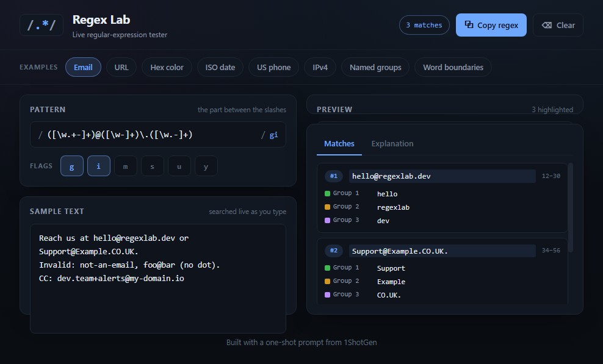This screenshot has width=603, height=364.
Task: Click purple Group 3 swatch of match #1
Action: click(328, 220)
